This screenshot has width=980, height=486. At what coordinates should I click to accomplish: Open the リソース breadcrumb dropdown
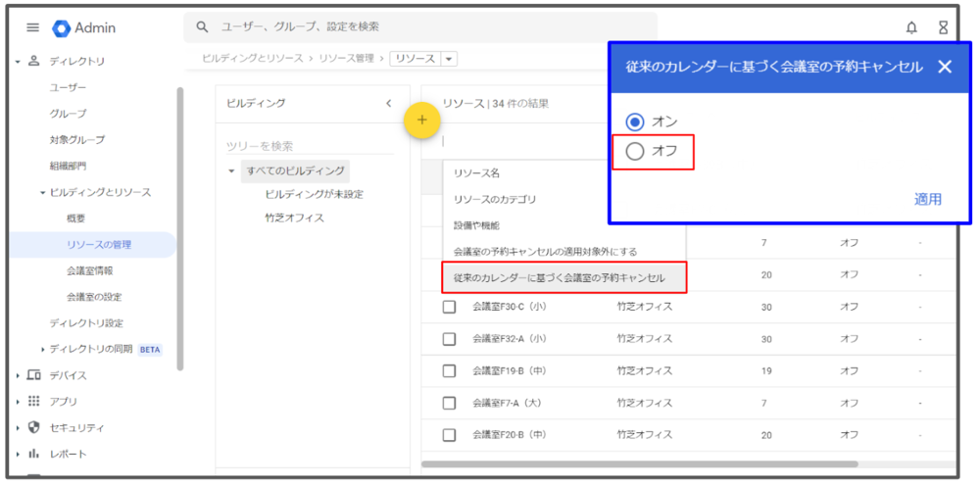450,59
